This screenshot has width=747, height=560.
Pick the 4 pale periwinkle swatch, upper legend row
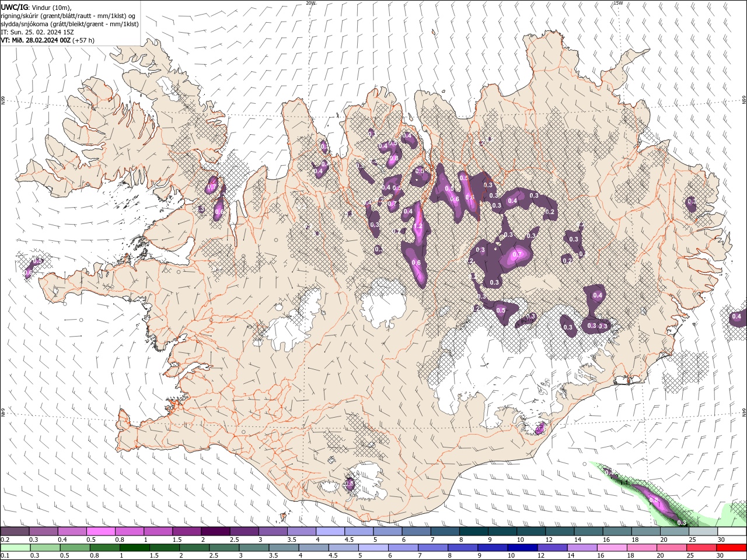[329, 531]
